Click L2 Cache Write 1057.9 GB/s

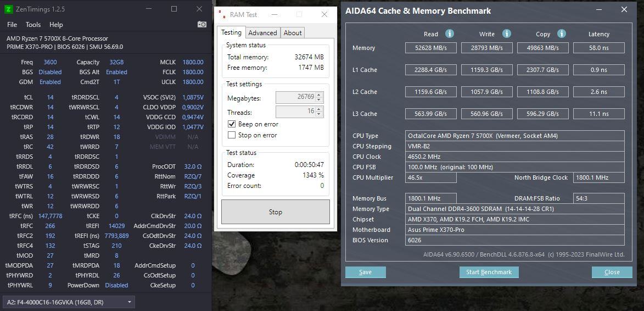(486, 92)
